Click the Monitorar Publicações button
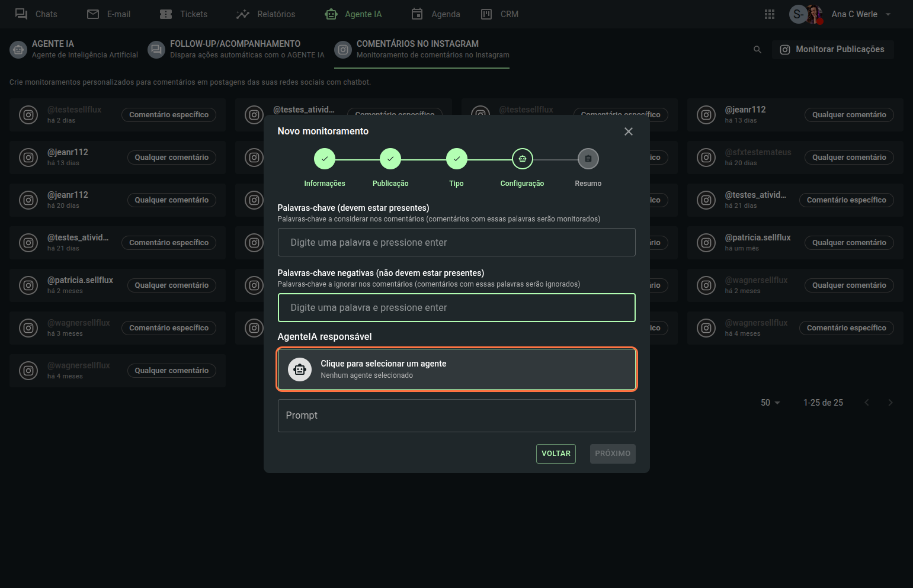 click(832, 50)
